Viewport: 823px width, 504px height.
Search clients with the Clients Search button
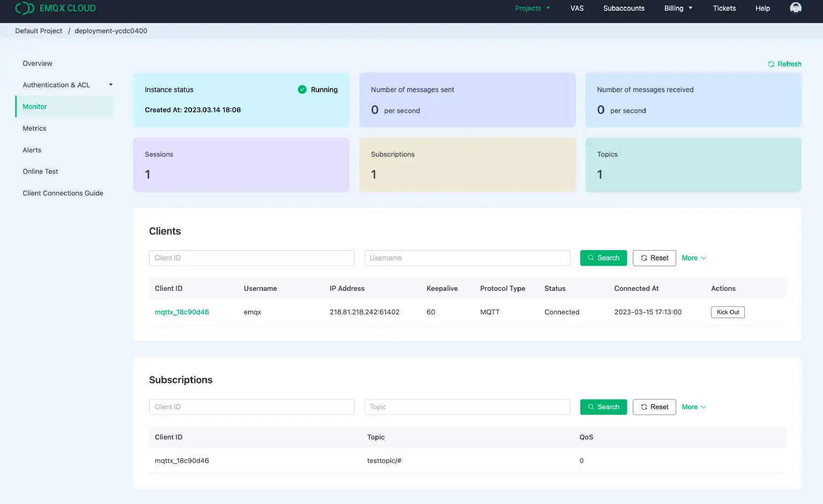tap(603, 258)
